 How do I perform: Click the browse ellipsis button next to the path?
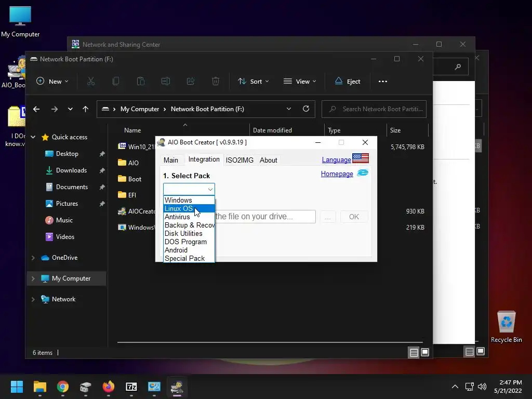[327, 217]
